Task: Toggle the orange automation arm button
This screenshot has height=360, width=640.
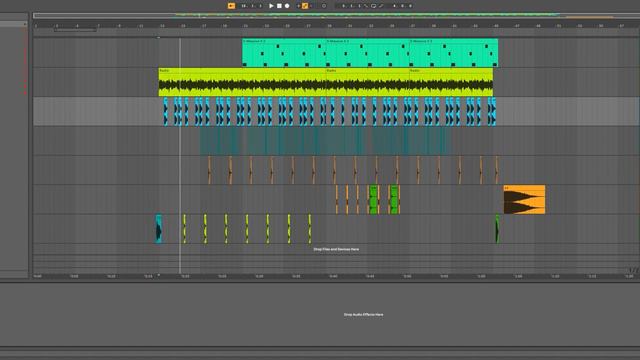Action: (305, 6)
